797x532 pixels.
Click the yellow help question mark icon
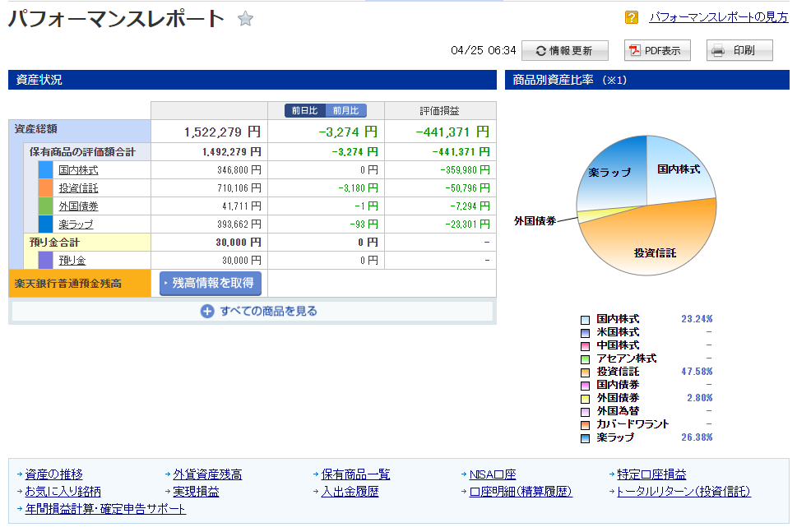coord(632,17)
